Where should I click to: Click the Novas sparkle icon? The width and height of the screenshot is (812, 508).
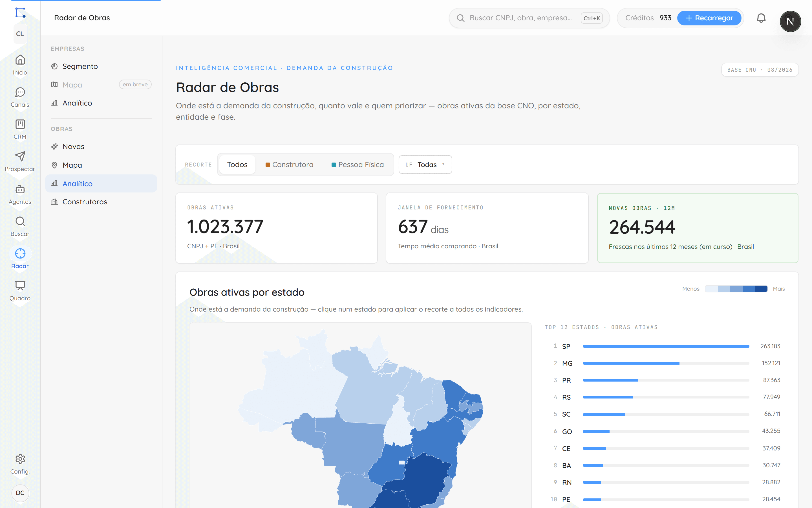[x=54, y=146]
